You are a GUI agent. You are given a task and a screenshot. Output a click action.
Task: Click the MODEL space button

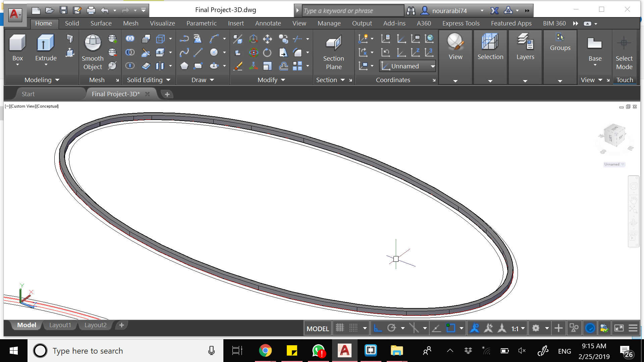click(x=317, y=328)
